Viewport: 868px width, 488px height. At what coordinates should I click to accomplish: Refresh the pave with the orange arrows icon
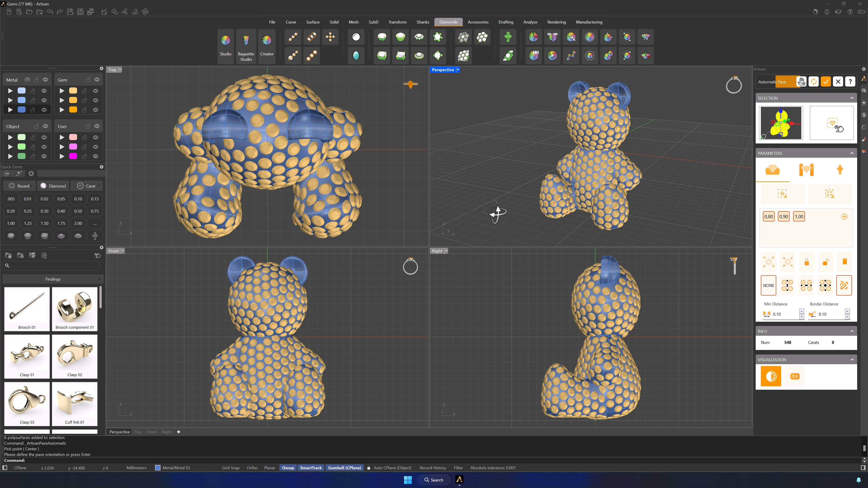(x=814, y=82)
